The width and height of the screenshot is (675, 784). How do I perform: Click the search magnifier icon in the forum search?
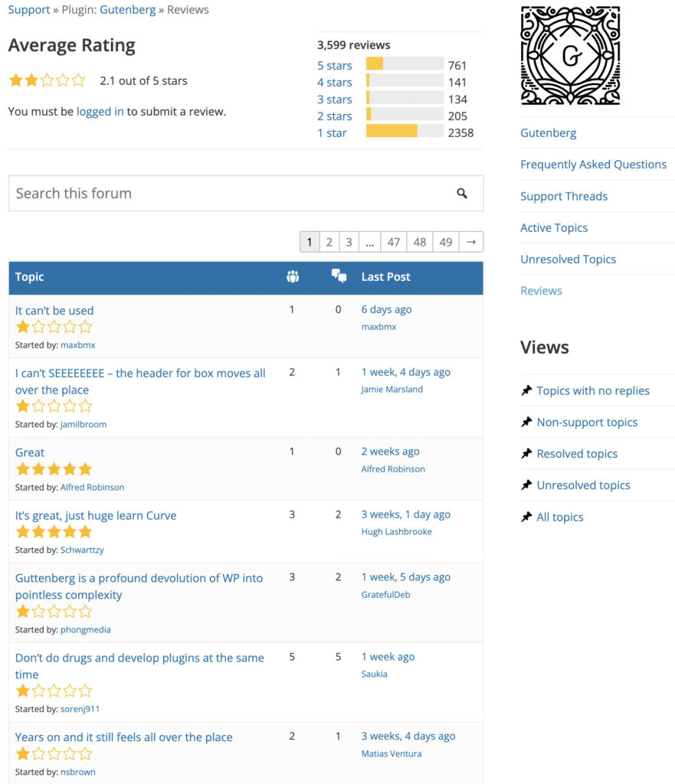coord(462,194)
